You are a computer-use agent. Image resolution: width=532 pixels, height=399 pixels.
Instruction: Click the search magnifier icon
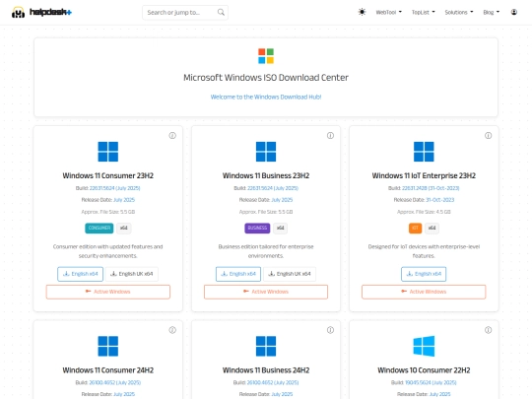(x=221, y=12)
